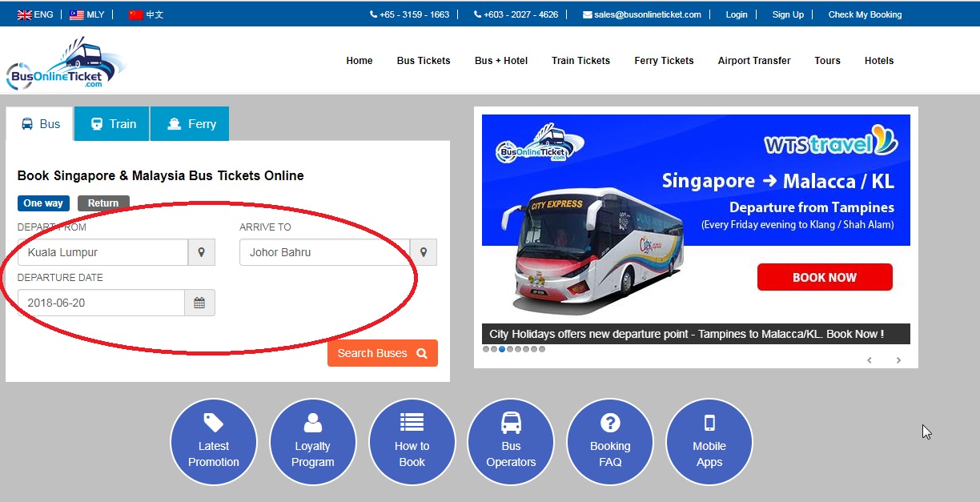Open Bus + Hotel menu item
Screen dimensions: 980x502
[501, 61]
